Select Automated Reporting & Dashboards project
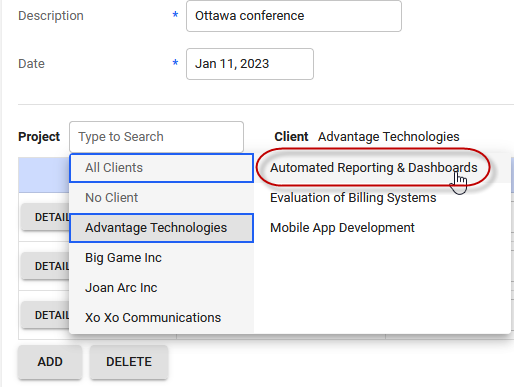Viewport: 514px width, 387px height. coord(373,168)
